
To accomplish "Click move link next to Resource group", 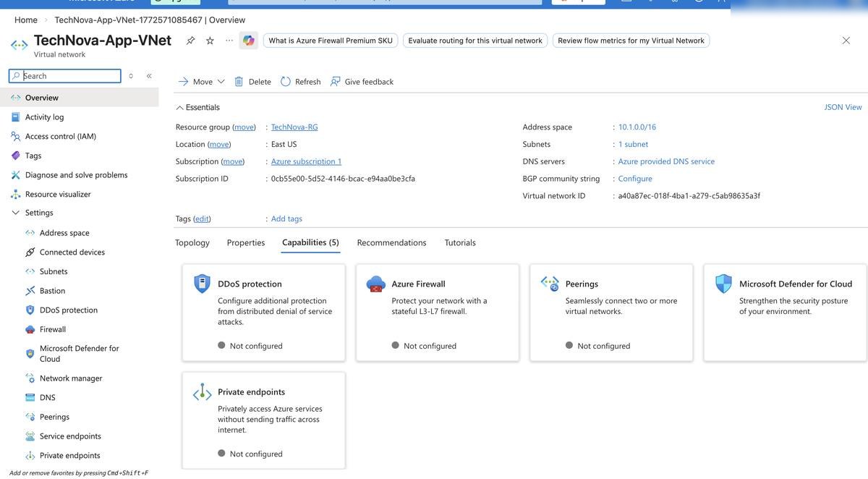I will [x=244, y=127].
